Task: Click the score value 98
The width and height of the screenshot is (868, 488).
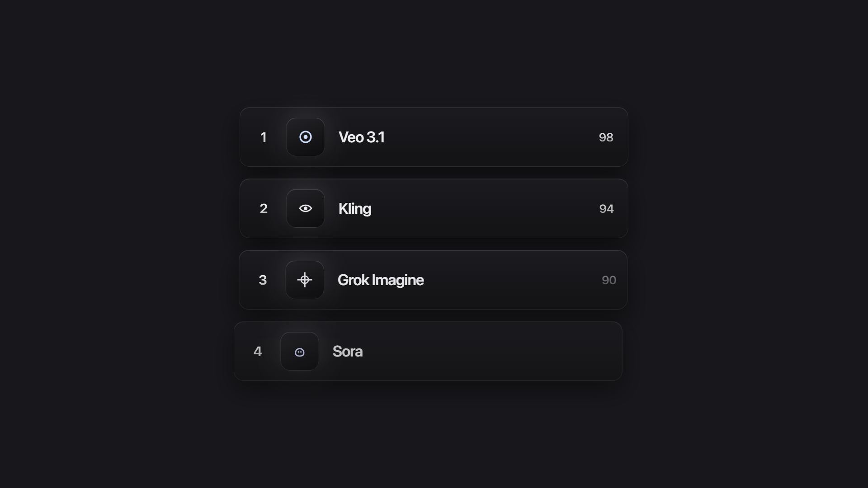Action: coord(606,137)
